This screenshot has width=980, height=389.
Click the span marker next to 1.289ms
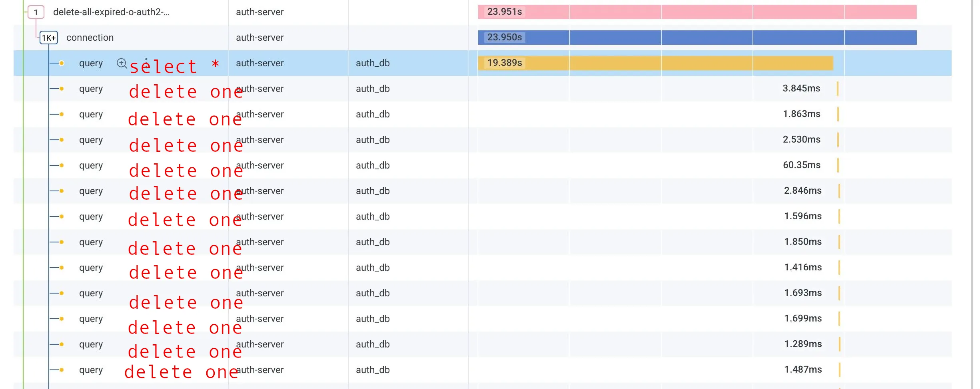839,344
